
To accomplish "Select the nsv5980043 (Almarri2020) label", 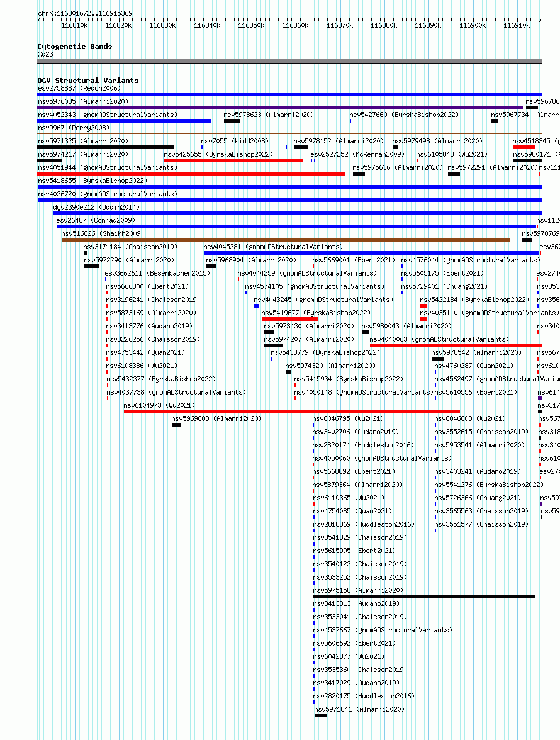I will pos(406,326).
